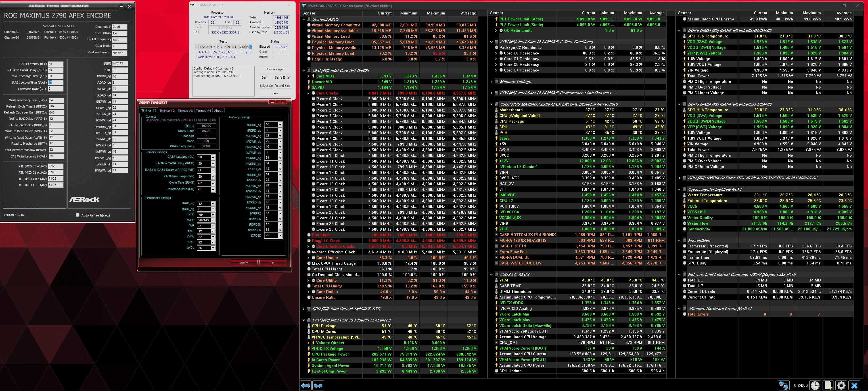
Task: Open the CAS# Latency (CL) dropdown in MemTweakIt
Action: point(213,157)
